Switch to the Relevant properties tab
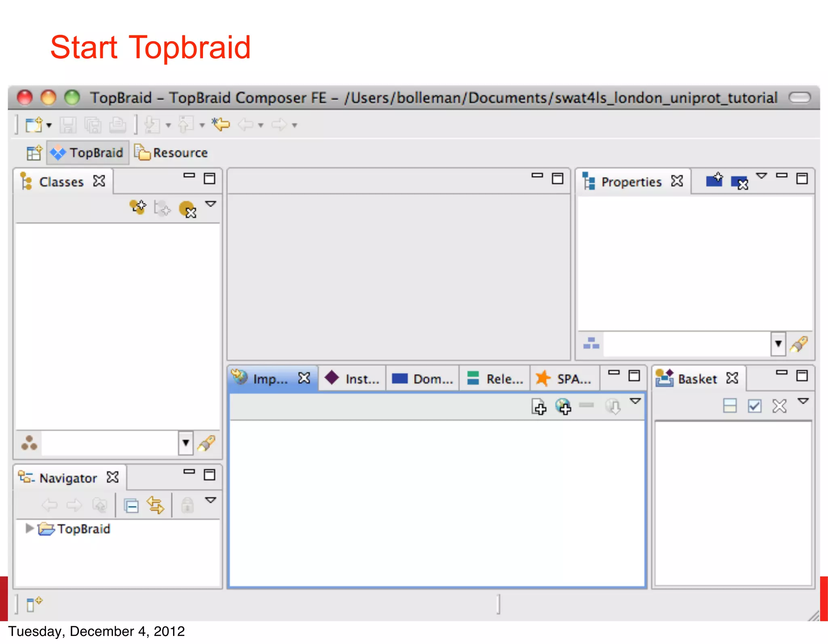The image size is (828, 644). [x=495, y=379]
